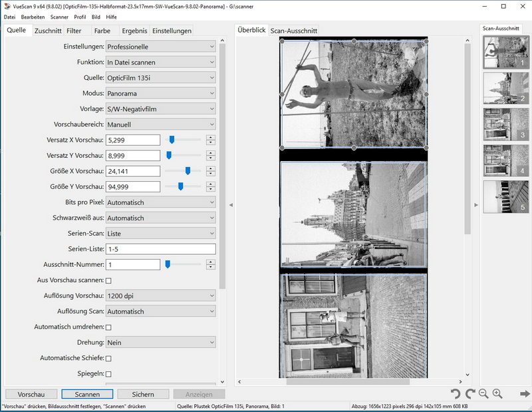Zoom out of the preview
Viewport: 532px width, 412px height.
(483, 394)
